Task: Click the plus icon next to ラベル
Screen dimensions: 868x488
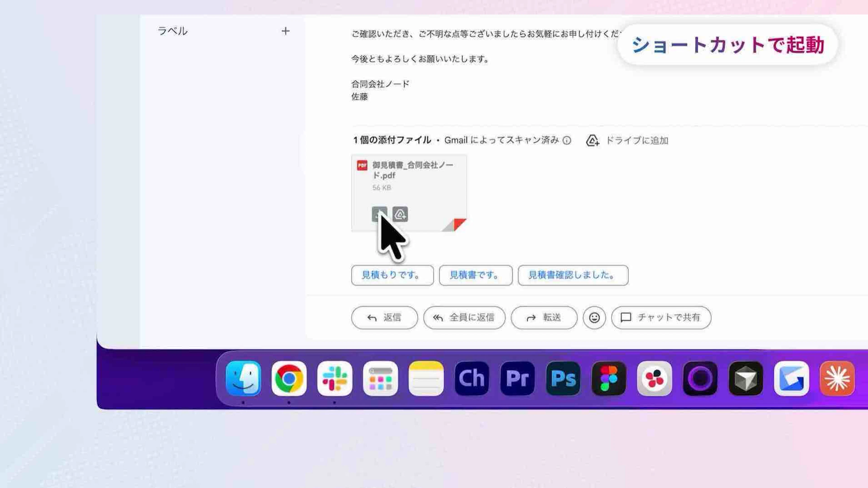Action: point(285,31)
